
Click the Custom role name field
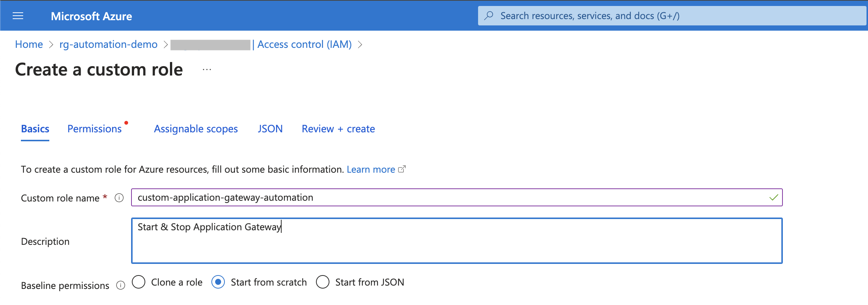457,197
